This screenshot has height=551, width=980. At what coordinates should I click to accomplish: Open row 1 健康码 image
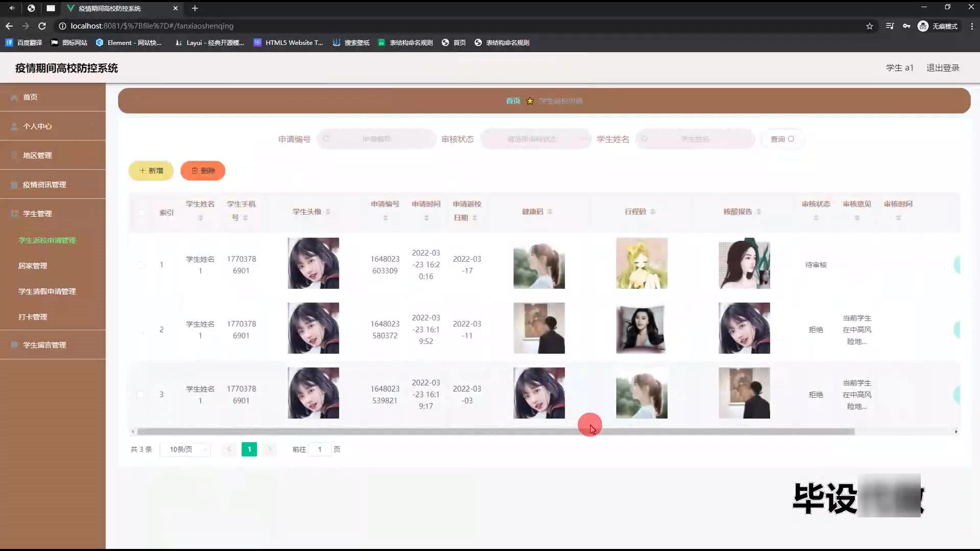[539, 263]
